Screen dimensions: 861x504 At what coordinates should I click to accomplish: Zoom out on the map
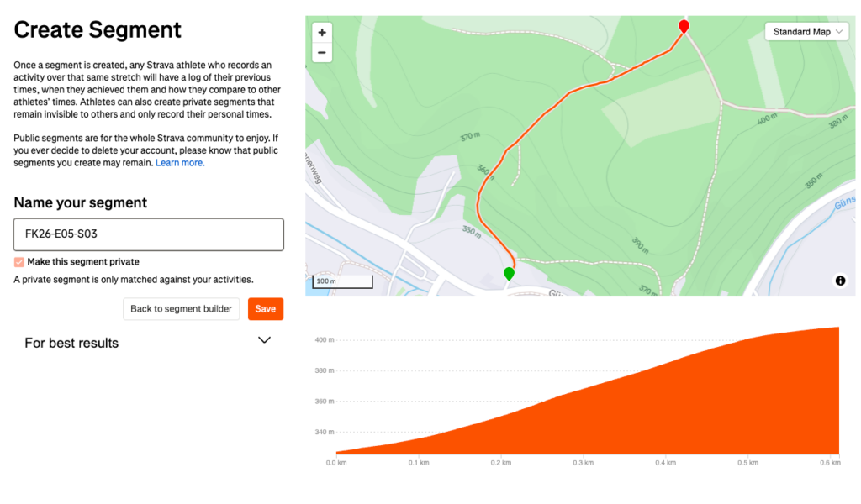tap(322, 52)
